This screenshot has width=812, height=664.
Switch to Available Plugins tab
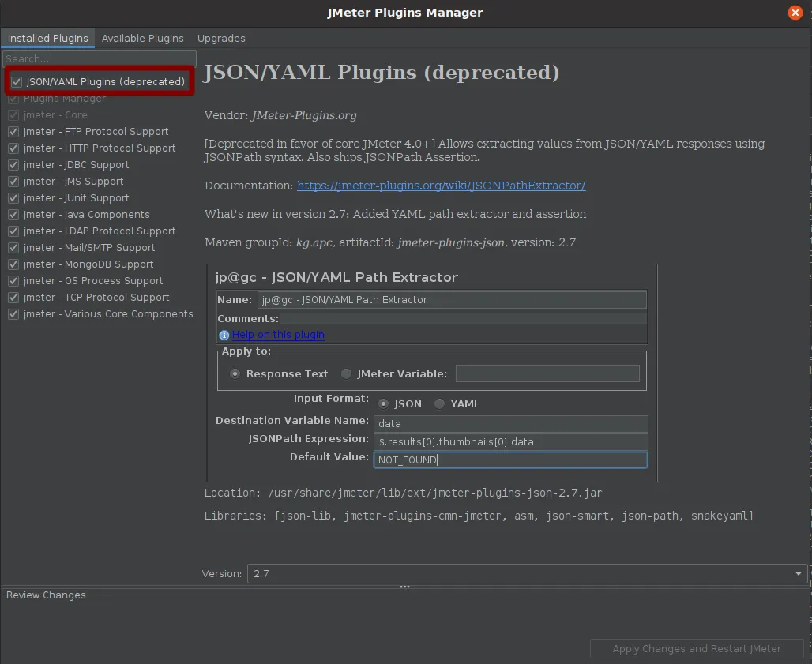pos(142,39)
